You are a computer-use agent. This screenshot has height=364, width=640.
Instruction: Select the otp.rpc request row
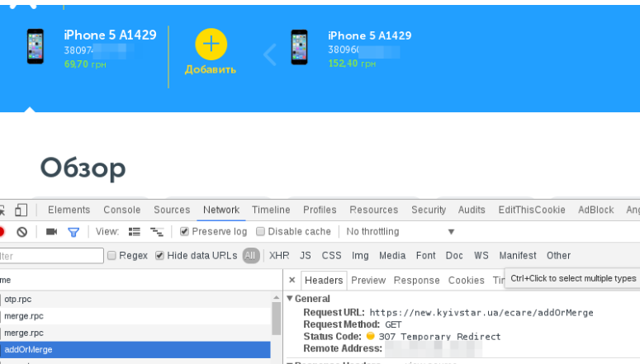(135, 299)
